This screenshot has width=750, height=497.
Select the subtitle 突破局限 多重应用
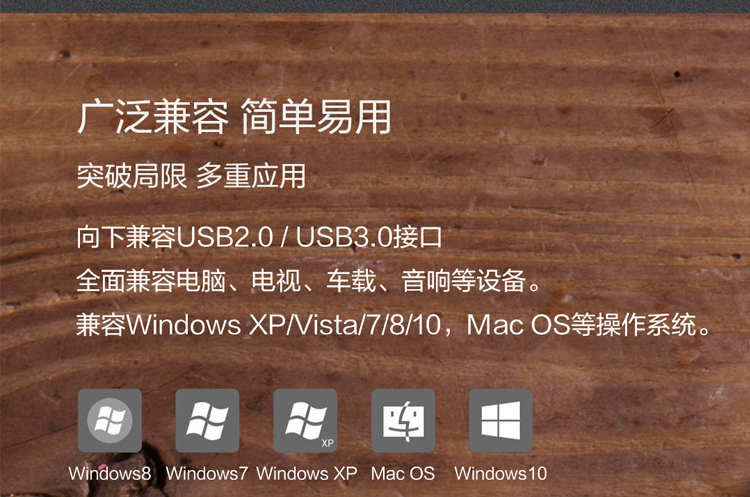coord(191,176)
